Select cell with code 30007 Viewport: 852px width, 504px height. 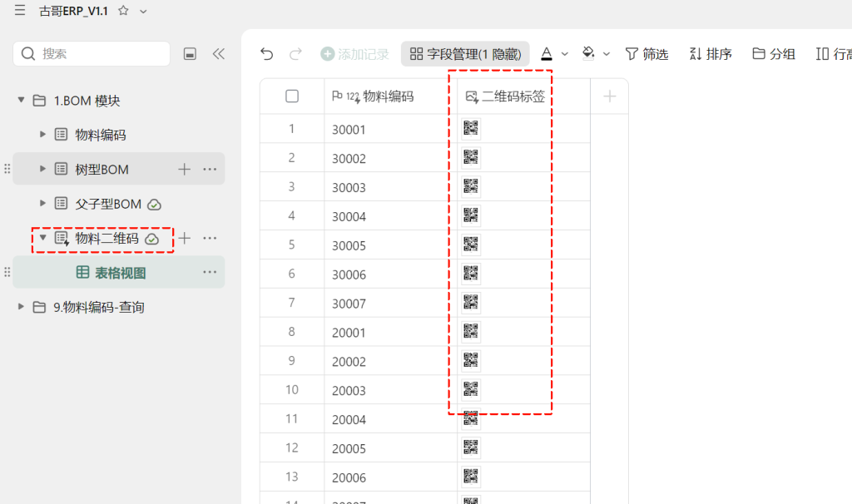(391, 303)
